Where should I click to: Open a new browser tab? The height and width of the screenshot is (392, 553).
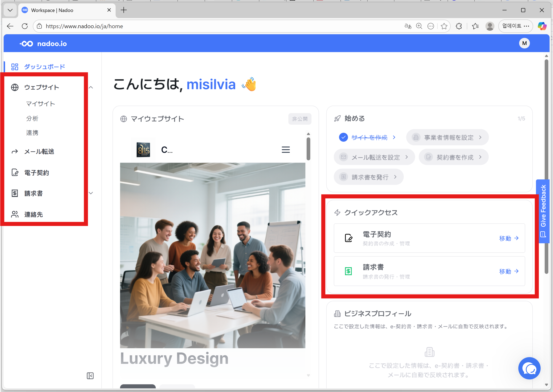click(124, 10)
